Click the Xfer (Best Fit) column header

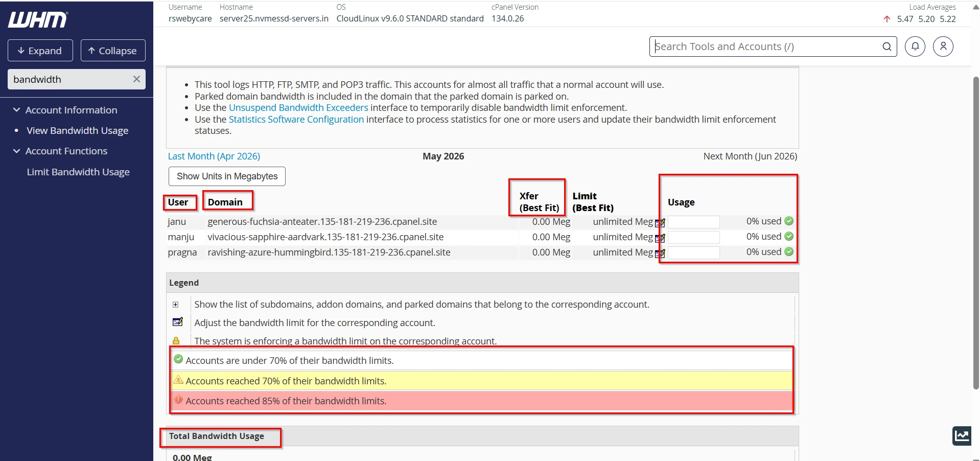(x=539, y=202)
